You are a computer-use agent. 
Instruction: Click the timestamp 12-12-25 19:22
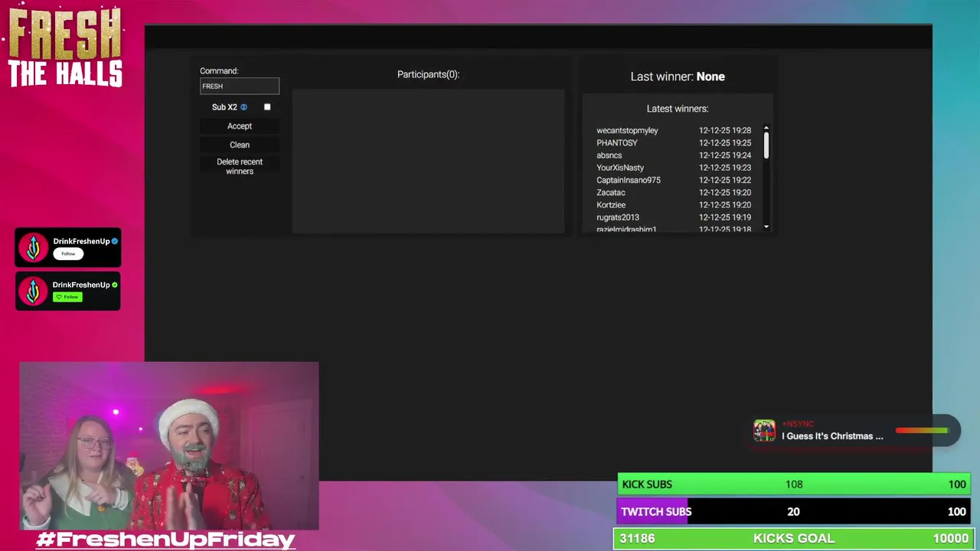click(x=725, y=180)
